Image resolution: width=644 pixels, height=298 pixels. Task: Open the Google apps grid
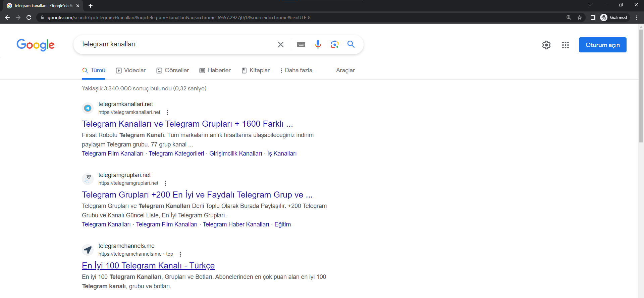click(x=566, y=45)
